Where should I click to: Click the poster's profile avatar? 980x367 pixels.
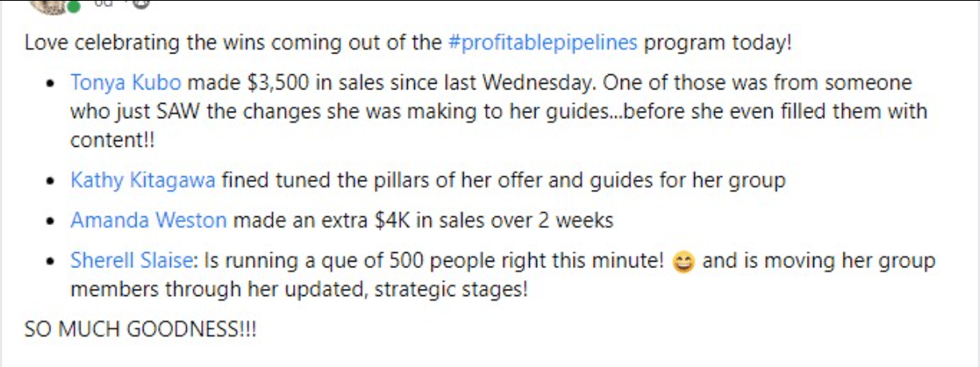coord(48,4)
